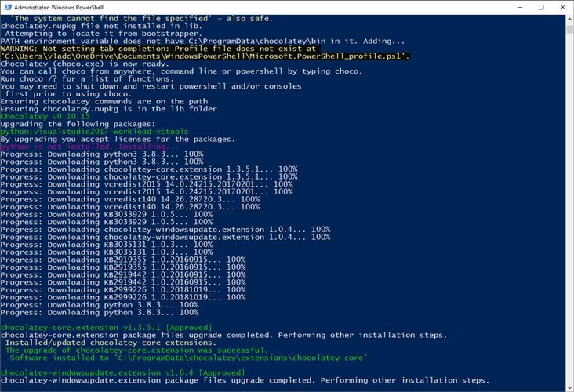Click 'By upgrading you accept licenses for the packages.'
574x392 pixels.
[x=118, y=139]
